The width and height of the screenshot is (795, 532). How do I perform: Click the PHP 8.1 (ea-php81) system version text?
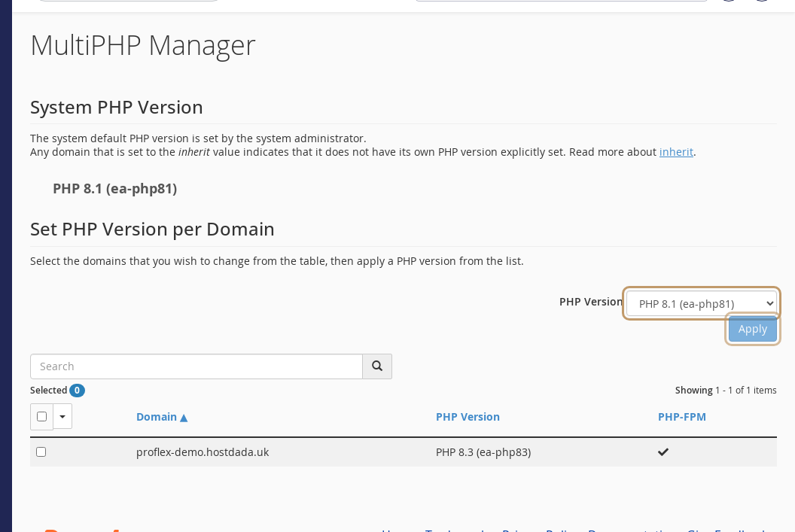point(114,188)
